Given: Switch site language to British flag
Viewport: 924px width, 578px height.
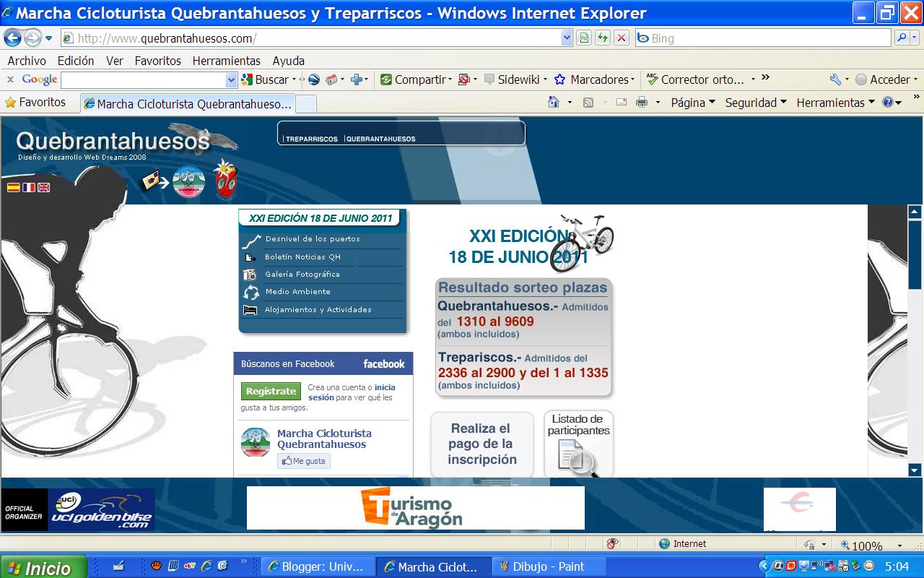Looking at the screenshot, I should [x=43, y=187].
